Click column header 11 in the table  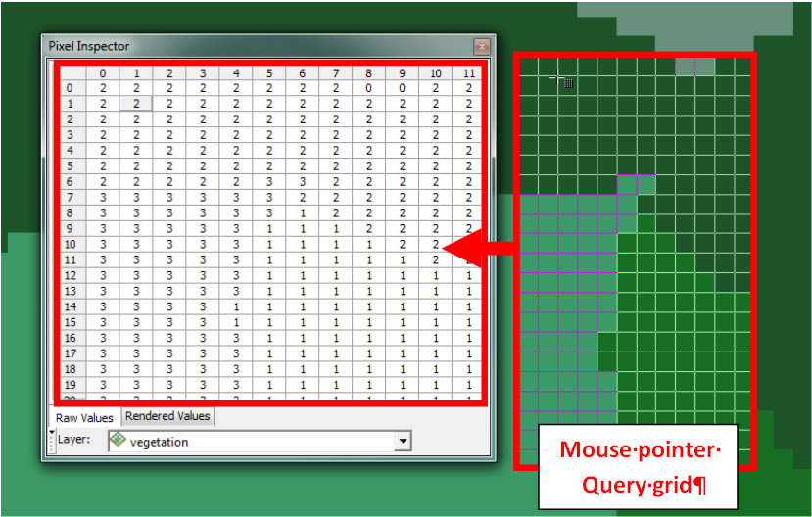point(468,73)
